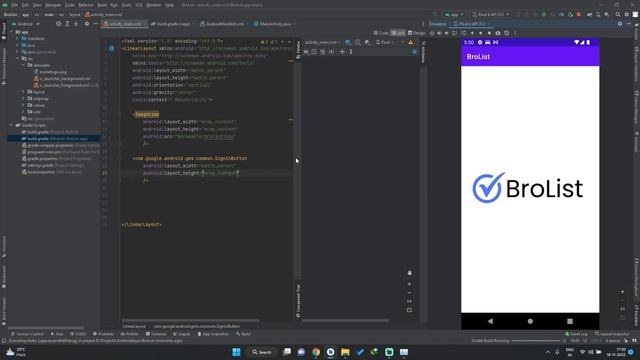Hide the Project panel with minus icon

pyautogui.click(x=96, y=24)
